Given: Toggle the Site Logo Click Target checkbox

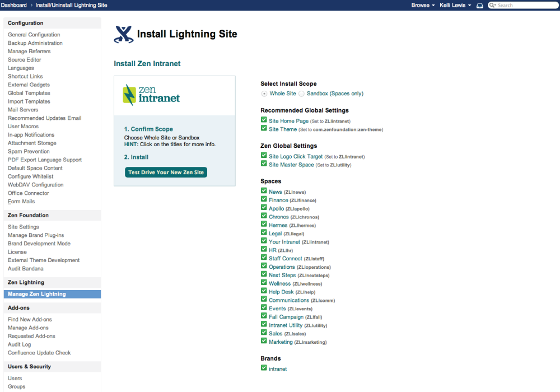Looking at the screenshot, I should 264,155.
